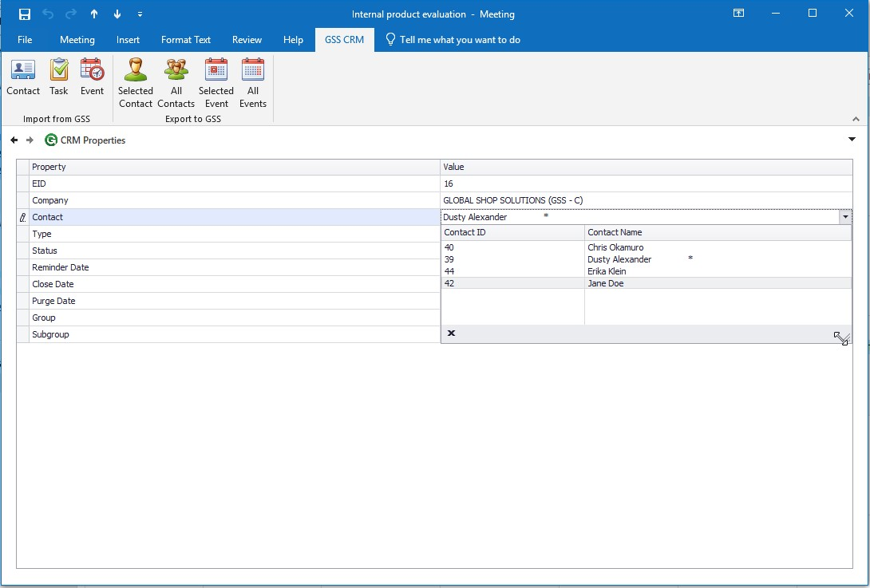
Task: Import Task from GSS
Action: 59,77
